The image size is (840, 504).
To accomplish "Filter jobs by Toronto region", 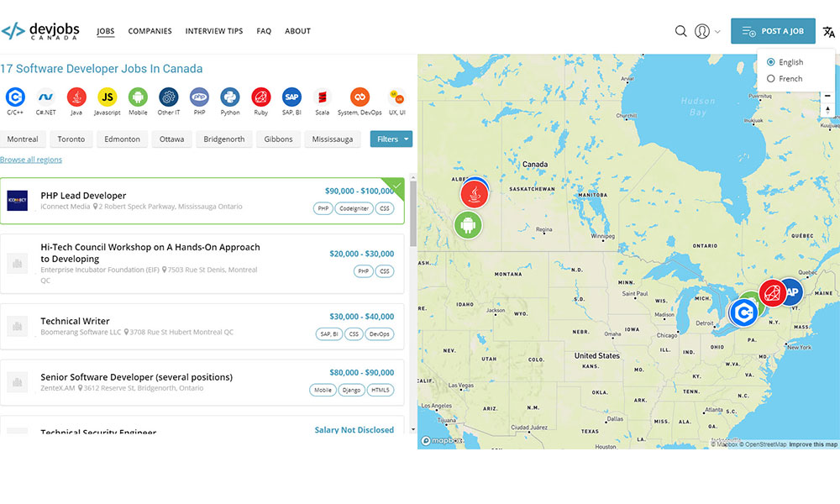I will [71, 139].
